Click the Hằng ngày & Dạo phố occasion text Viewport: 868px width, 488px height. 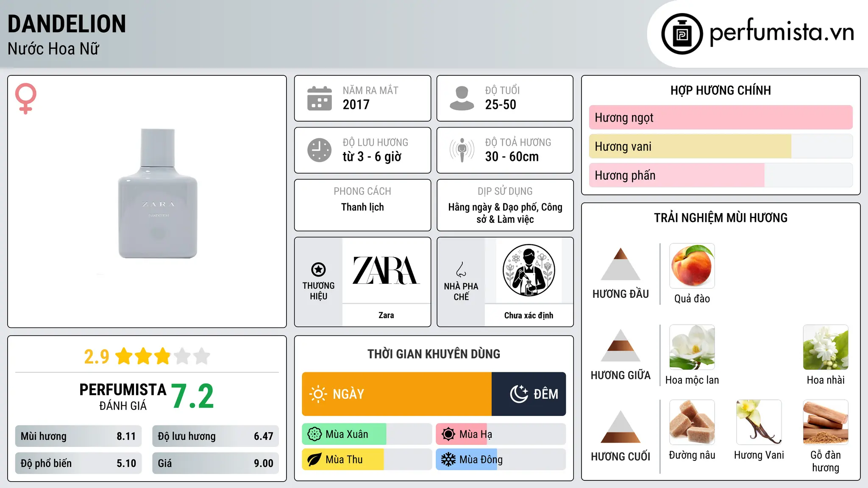505,213
